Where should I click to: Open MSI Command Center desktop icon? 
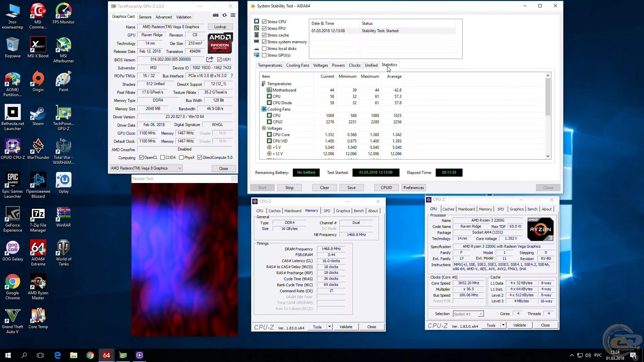click(38, 16)
